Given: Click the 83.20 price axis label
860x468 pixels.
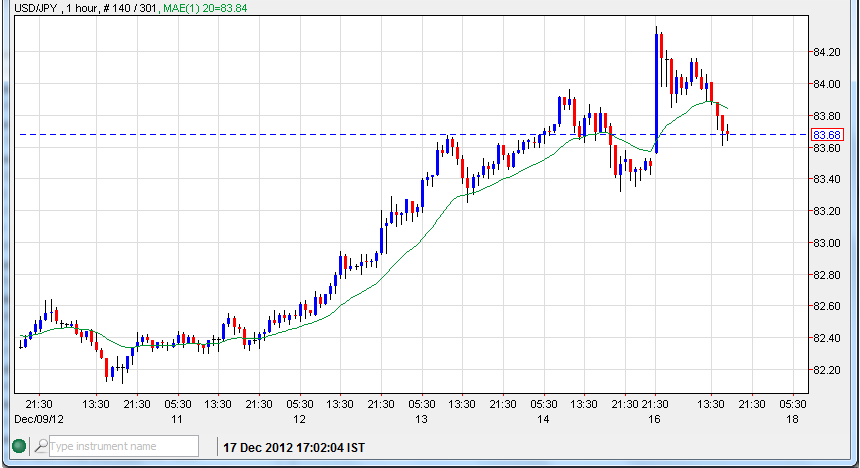Looking at the screenshot, I should click(827, 211).
